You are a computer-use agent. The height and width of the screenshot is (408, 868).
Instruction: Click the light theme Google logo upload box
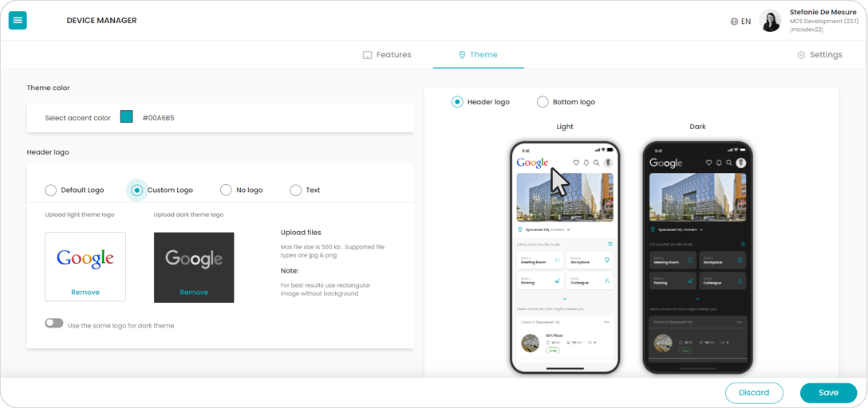coord(85,266)
